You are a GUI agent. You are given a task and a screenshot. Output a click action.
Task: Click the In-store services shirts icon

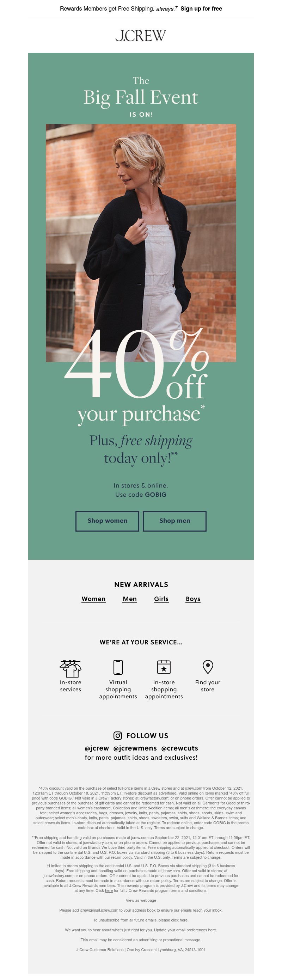point(70,668)
